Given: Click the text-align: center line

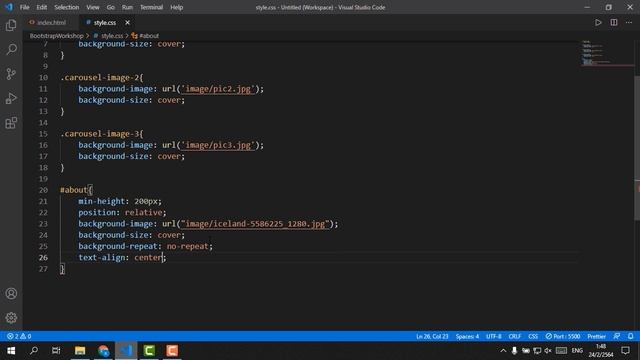Looking at the screenshot, I should 122,258.
